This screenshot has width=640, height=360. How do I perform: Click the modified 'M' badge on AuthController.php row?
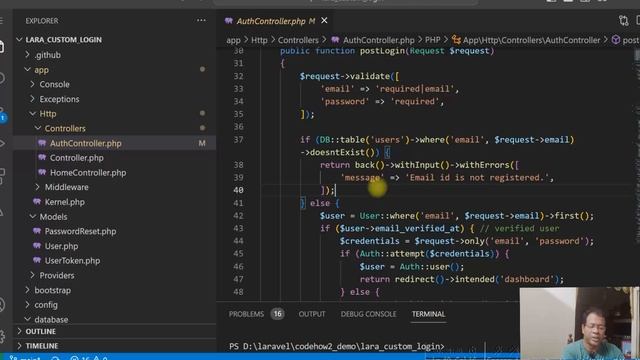(202, 143)
